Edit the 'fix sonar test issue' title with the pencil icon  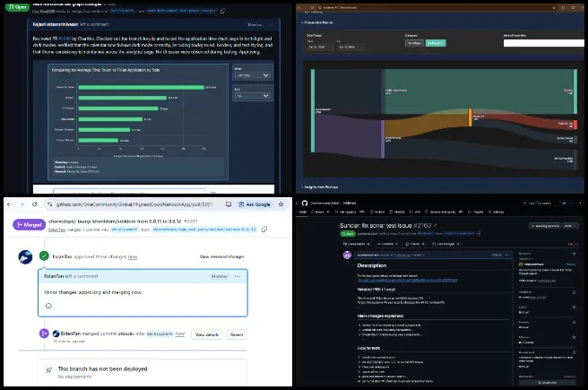436,225
